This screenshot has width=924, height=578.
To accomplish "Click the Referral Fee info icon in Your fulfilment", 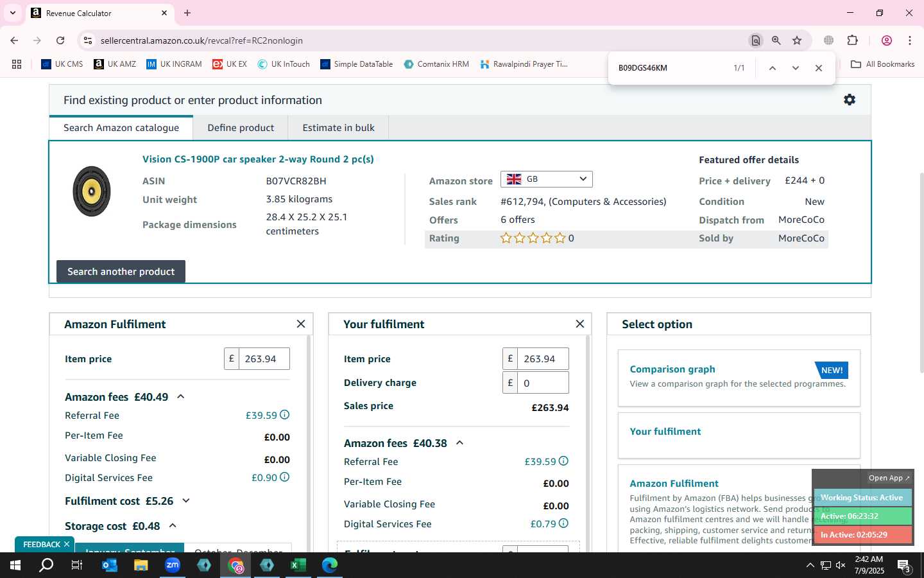I will pos(563,461).
